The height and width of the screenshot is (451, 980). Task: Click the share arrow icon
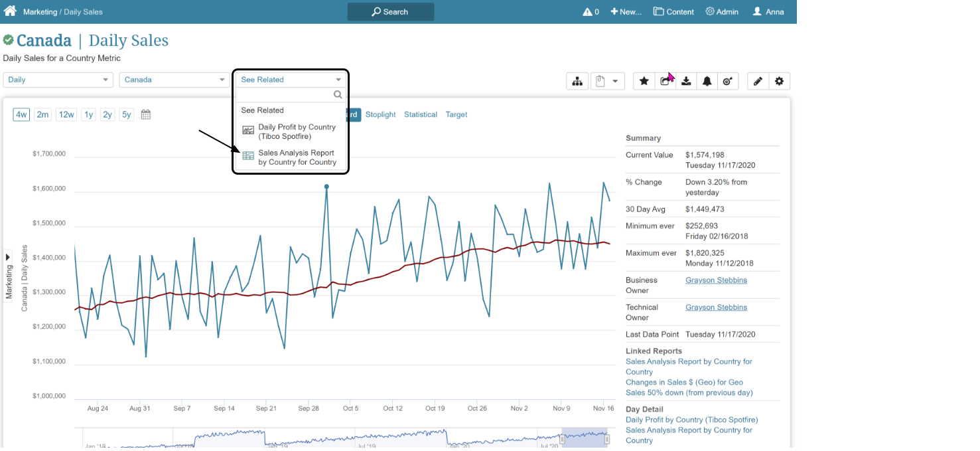[x=665, y=81]
